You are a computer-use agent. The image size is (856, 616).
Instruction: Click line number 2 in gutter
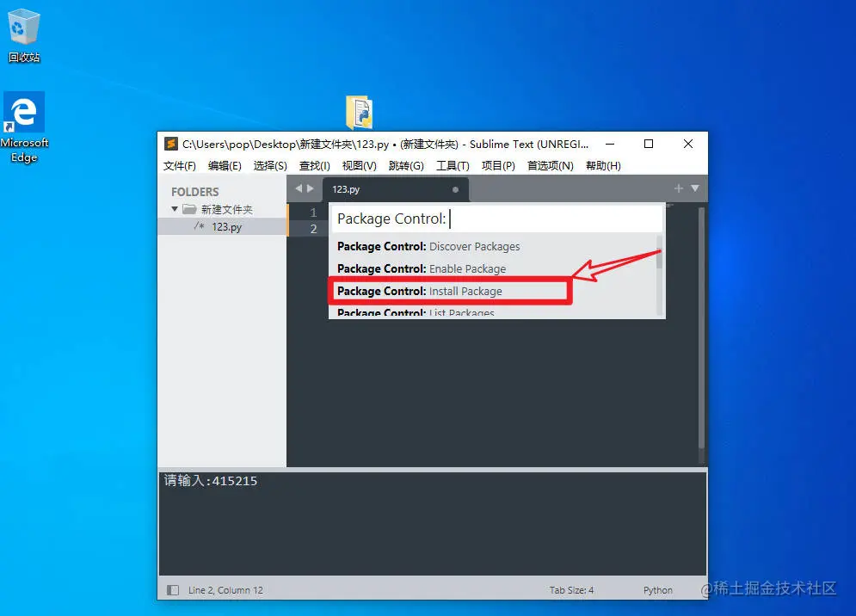(x=313, y=229)
